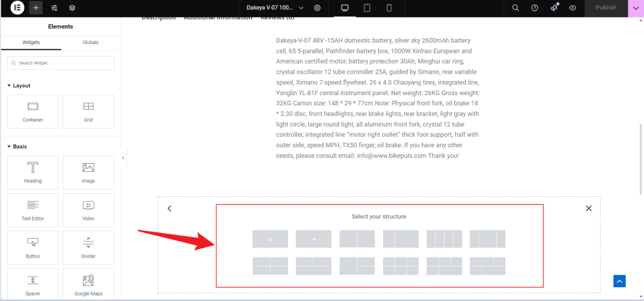Switch to mobile preview mode
This screenshot has width=644, height=301.
389,8
